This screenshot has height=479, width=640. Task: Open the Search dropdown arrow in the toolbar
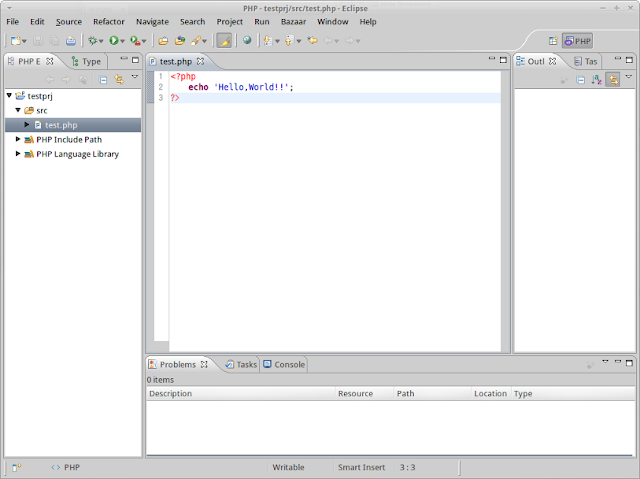click(204, 41)
